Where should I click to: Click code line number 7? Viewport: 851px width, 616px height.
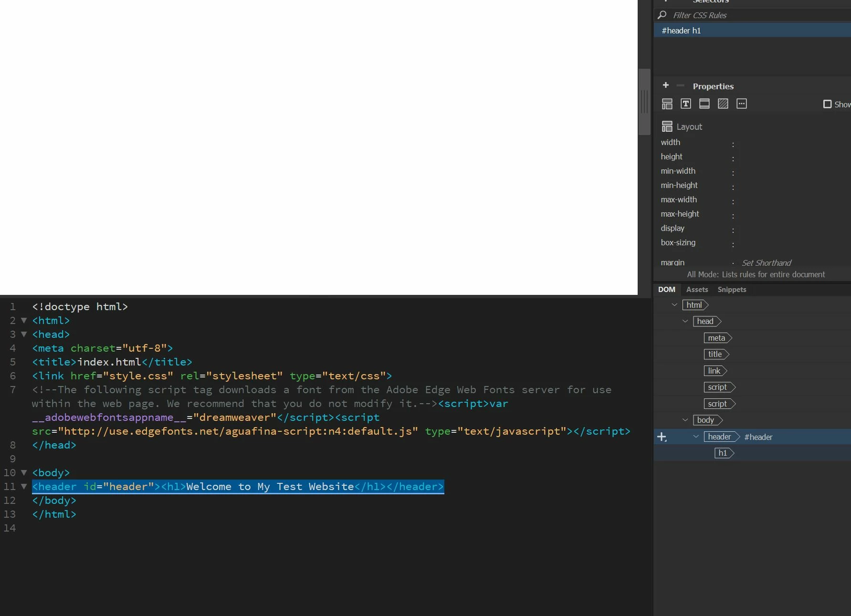pos(12,390)
